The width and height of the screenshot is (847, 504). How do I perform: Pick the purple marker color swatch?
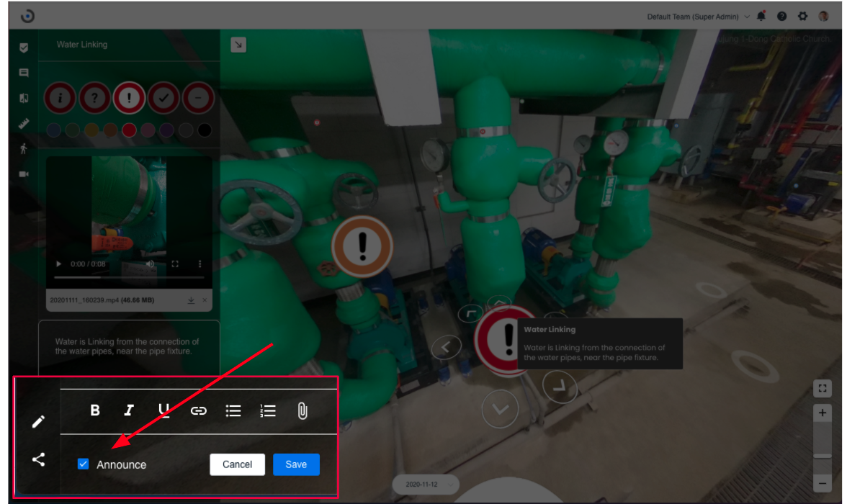click(167, 130)
